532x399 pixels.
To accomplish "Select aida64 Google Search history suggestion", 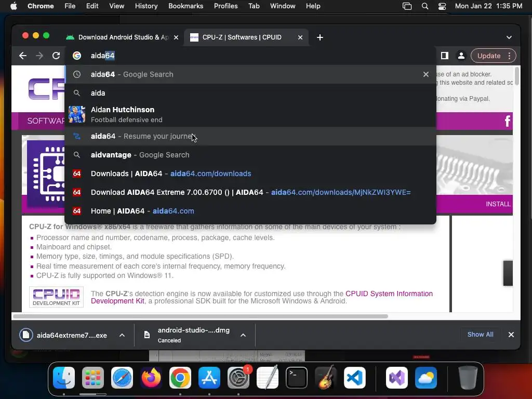I will pos(250,74).
